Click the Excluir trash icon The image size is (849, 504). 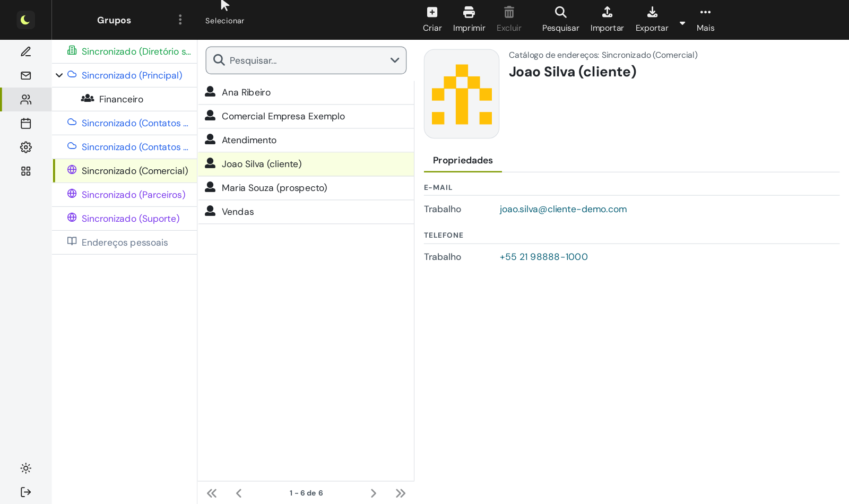click(509, 12)
